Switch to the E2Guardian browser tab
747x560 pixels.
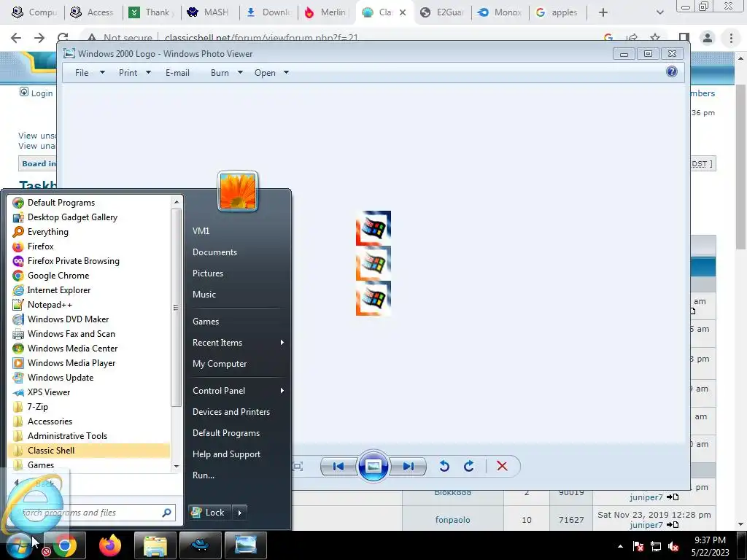[444, 12]
